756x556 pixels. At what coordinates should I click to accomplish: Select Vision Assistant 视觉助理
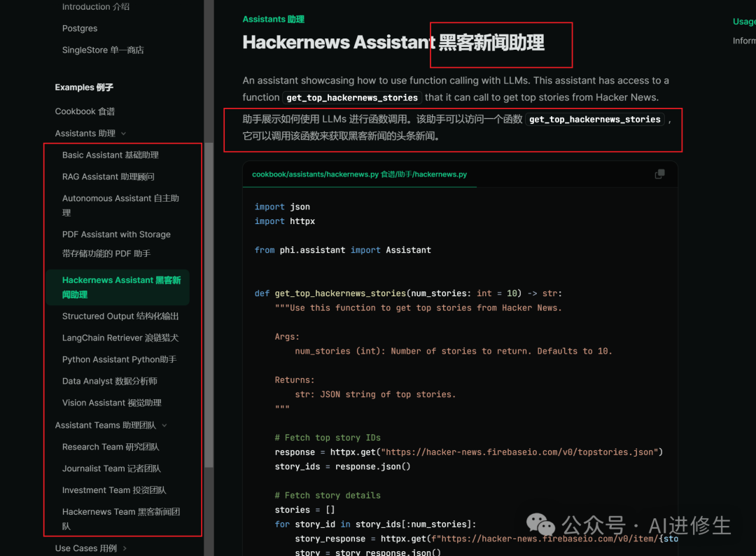[111, 403]
